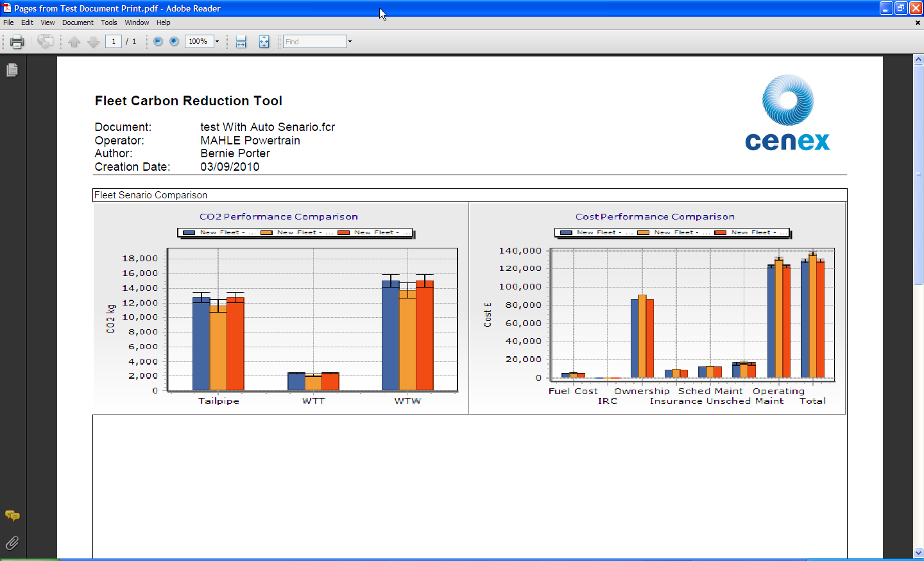Click the zoom level 100% field
The image size is (924, 561).
click(x=200, y=42)
